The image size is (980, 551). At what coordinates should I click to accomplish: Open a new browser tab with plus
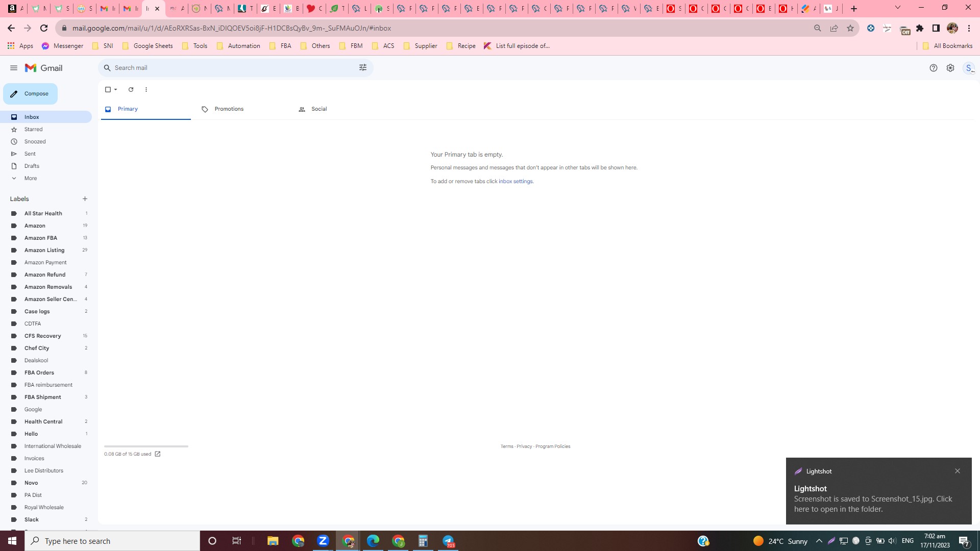tap(854, 9)
